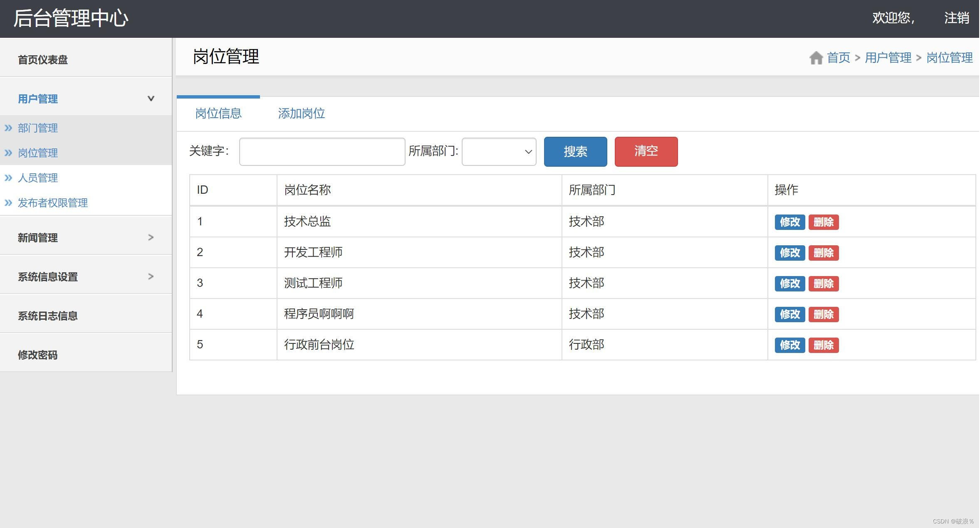
Task: Focus the 关键字 input field
Action: [322, 152]
